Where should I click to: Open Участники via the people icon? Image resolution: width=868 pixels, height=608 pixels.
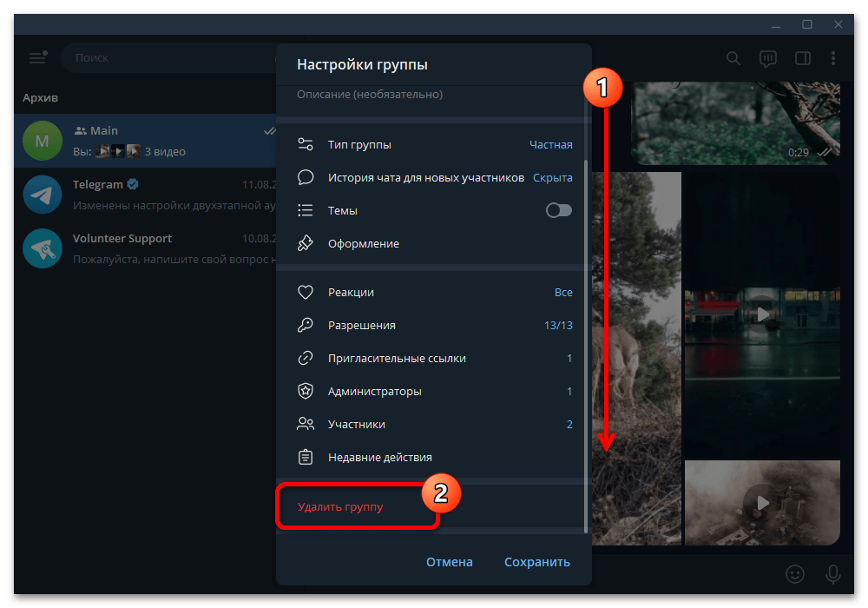click(x=306, y=424)
